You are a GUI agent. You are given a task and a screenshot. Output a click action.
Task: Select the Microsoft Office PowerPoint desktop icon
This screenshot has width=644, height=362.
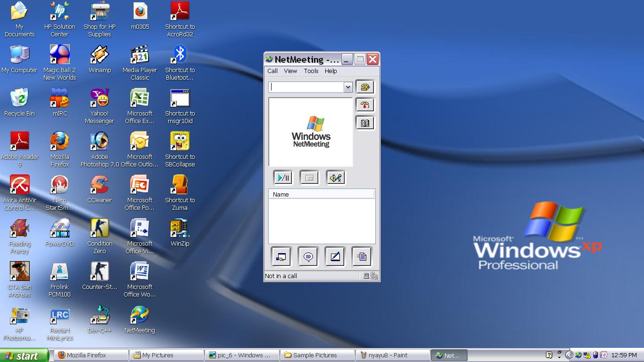point(140,193)
